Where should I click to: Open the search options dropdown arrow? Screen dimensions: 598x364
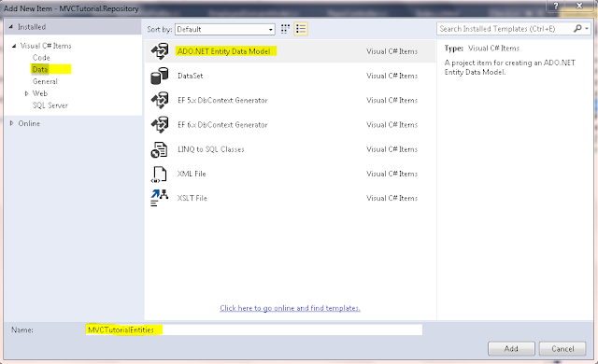tap(587, 29)
